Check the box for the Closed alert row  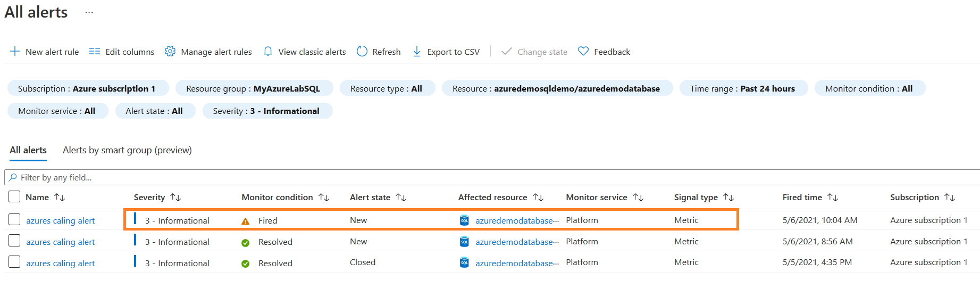click(14, 262)
